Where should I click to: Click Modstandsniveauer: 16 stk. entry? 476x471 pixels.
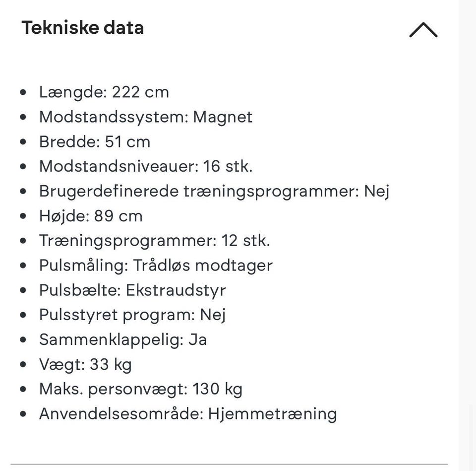[x=146, y=166]
